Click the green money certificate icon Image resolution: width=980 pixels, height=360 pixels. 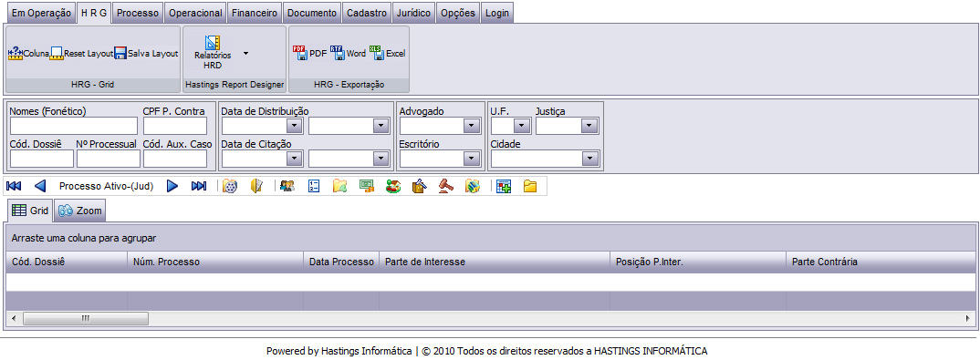(366, 186)
